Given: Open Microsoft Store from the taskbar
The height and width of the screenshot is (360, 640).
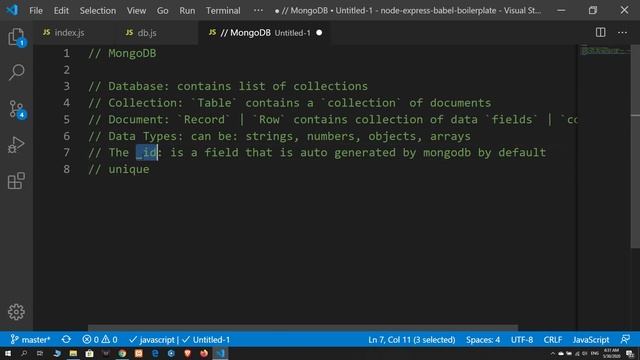Looking at the screenshot, I should pyautogui.click(x=89, y=353).
